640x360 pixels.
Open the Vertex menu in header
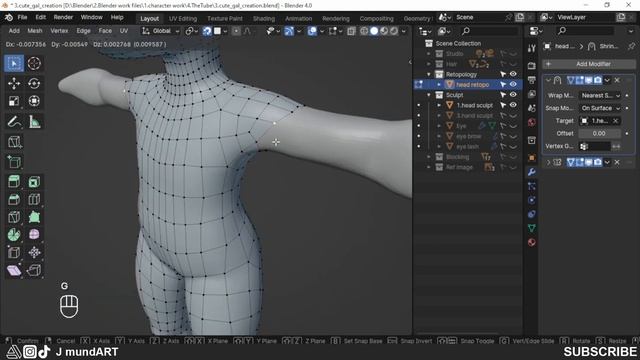pyautogui.click(x=59, y=31)
